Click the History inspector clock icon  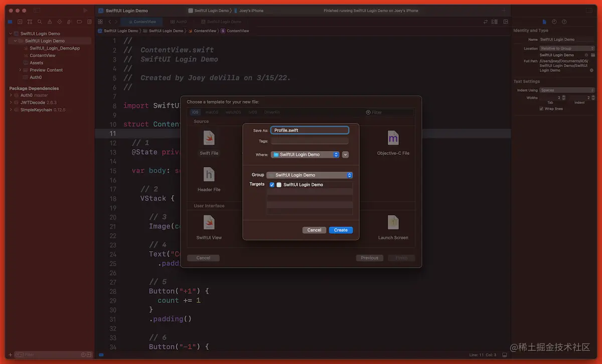(x=554, y=21)
